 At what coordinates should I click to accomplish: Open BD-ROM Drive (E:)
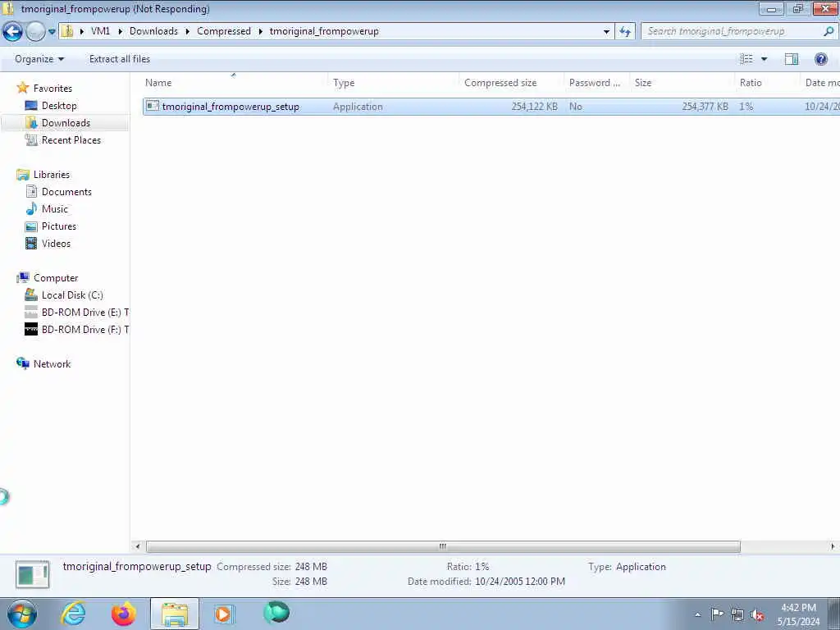[85, 313]
